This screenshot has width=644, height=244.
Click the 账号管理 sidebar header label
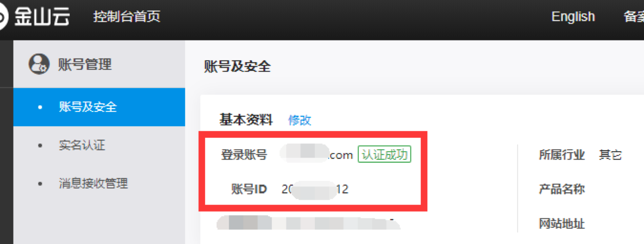pos(85,64)
